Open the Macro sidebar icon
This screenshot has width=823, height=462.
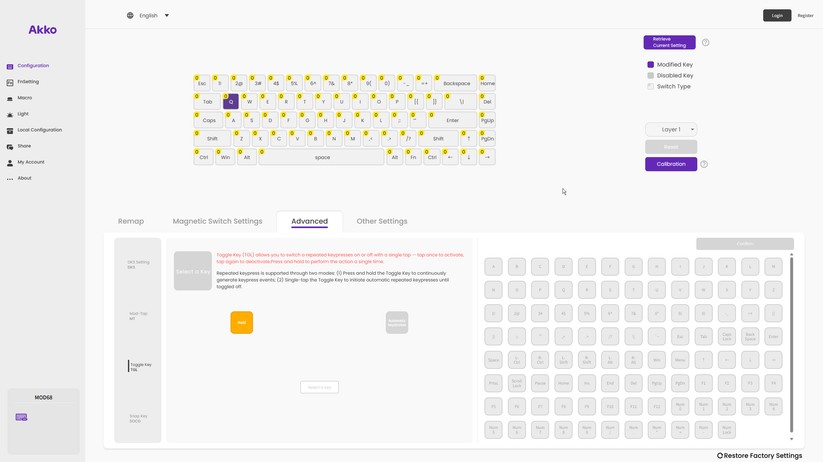(x=10, y=98)
